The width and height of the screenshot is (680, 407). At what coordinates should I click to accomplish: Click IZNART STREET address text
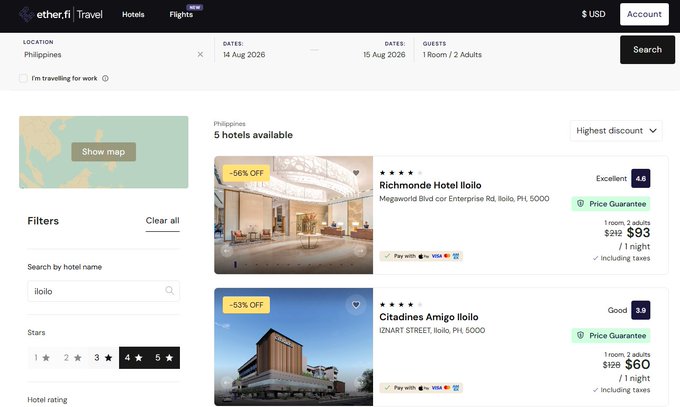432,331
